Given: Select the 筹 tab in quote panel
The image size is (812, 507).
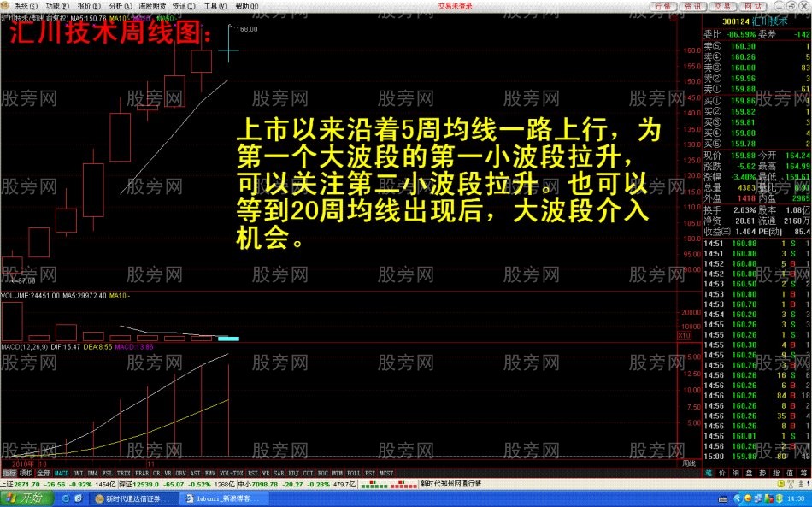Looking at the screenshot, I should tap(803, 473).
